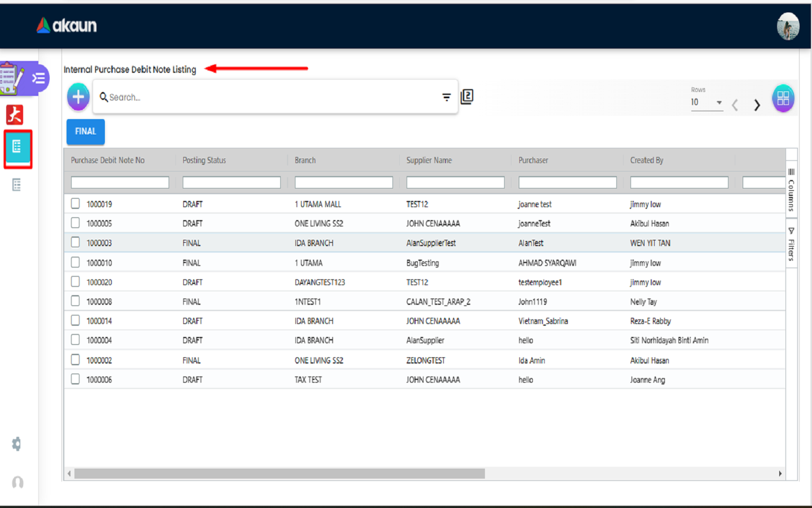
Task: Open the Filters side panel tab
Action: (791, 244)
